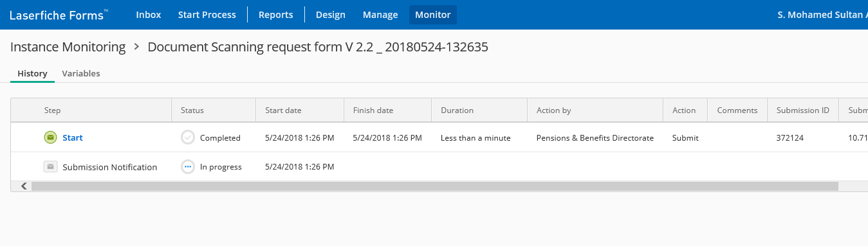Image resolution: width=868 pixels, height=246 pixels.
Task: Click the Completed checkmark status icon
Action: pyautogui.click(x=188, y=137)
